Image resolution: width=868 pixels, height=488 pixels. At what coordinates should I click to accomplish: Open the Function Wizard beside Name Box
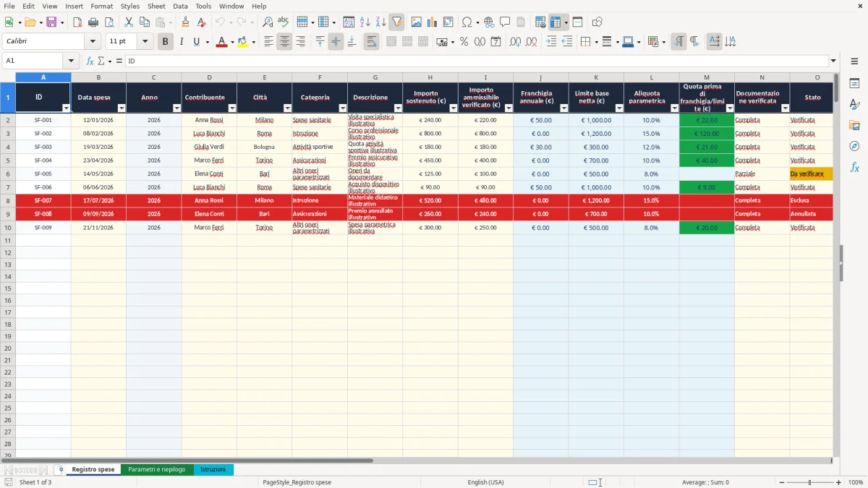pos(90,61)
